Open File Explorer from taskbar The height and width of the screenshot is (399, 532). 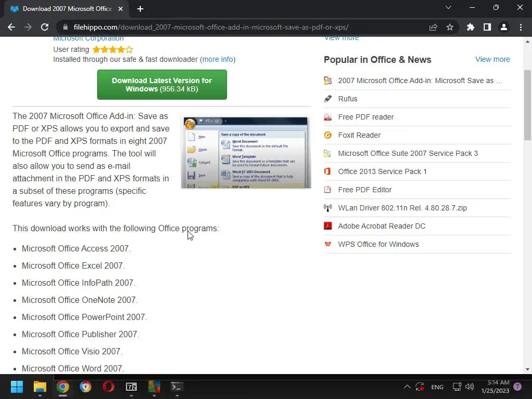pyautogui.click(x=39, y=387)
